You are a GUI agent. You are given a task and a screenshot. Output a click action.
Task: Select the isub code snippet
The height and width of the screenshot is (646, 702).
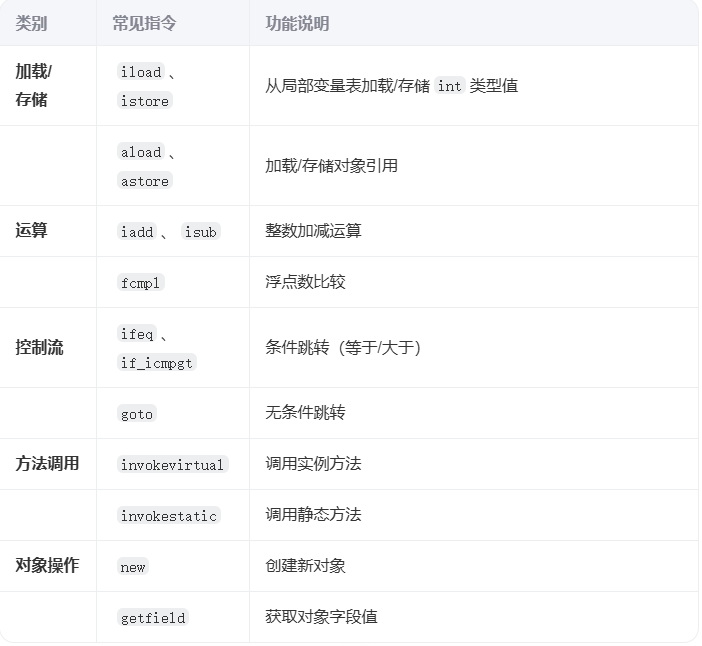[200, 231]
